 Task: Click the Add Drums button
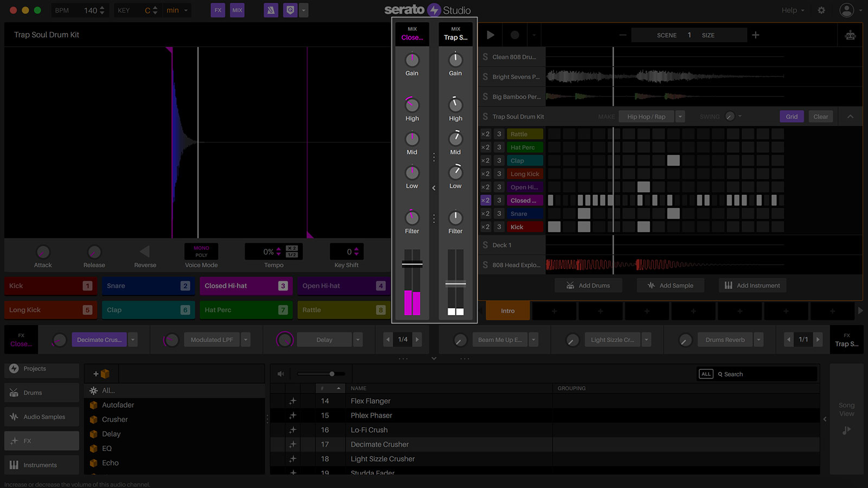click(x=588, y=285)
